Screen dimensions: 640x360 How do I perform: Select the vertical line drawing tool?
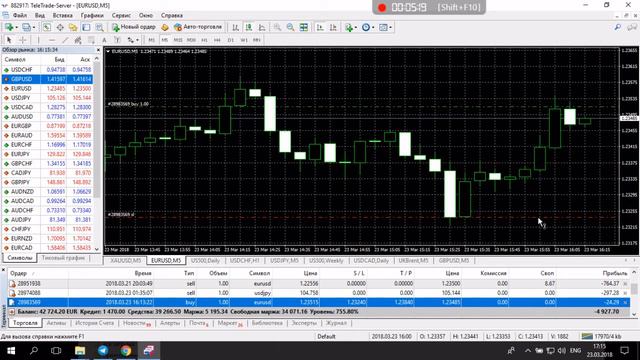point(38,40)
